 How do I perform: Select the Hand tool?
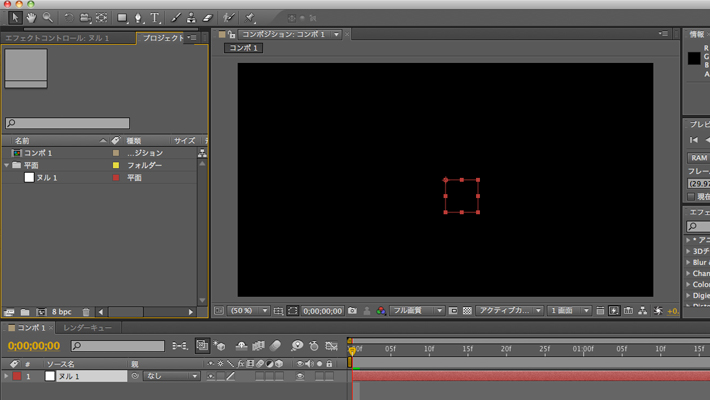[x=31, y=17]
